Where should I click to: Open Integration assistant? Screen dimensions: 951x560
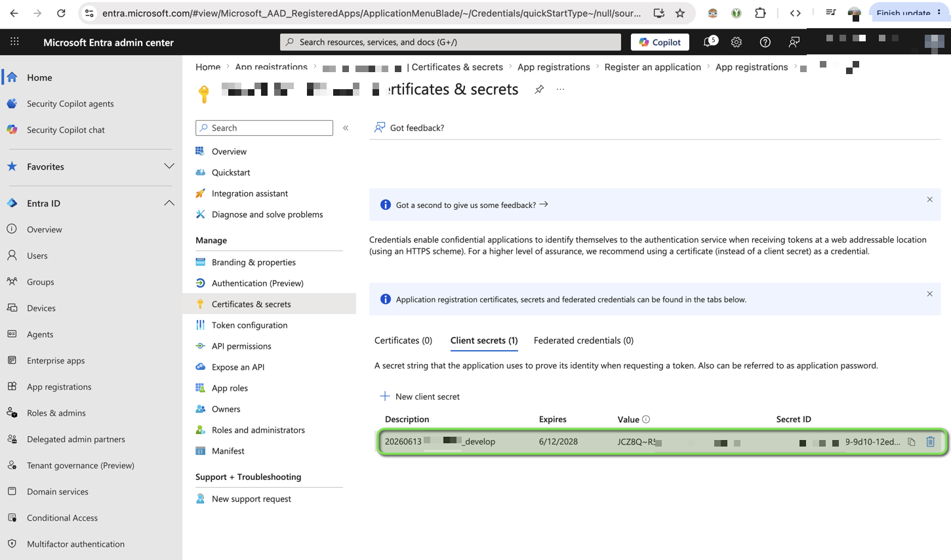click(250, 193)
